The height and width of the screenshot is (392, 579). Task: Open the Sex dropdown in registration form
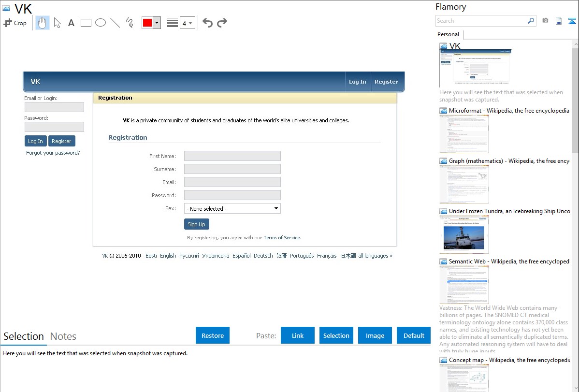(x=232, y=208)
